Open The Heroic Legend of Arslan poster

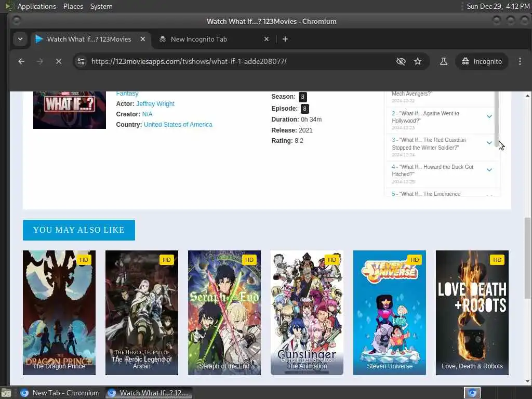pyautogui.click(x=141, y=312)
